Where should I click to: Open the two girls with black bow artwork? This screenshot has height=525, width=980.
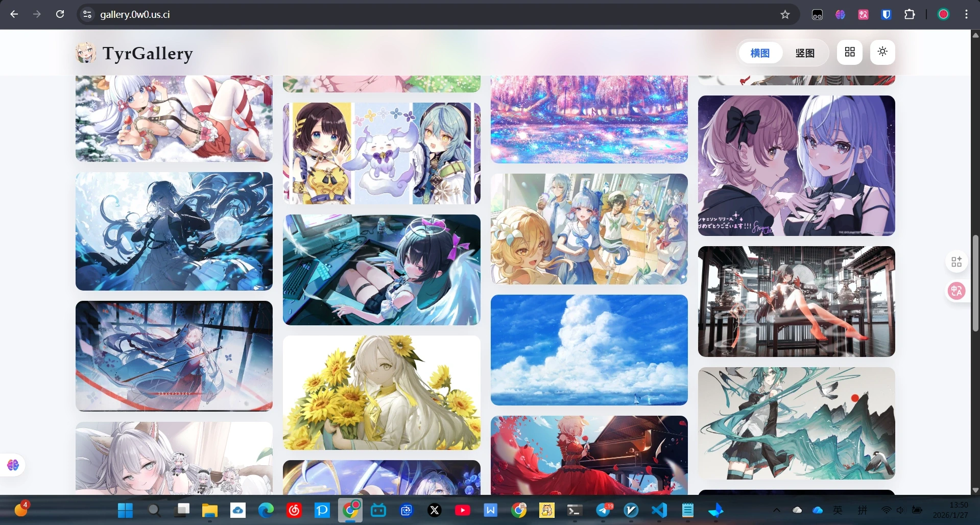coord(797,165)
